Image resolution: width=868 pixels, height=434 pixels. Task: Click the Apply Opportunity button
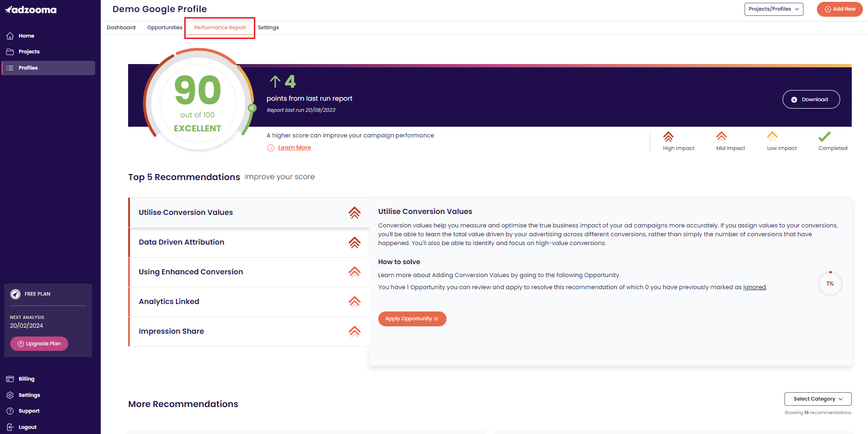(x=412, y=319)
